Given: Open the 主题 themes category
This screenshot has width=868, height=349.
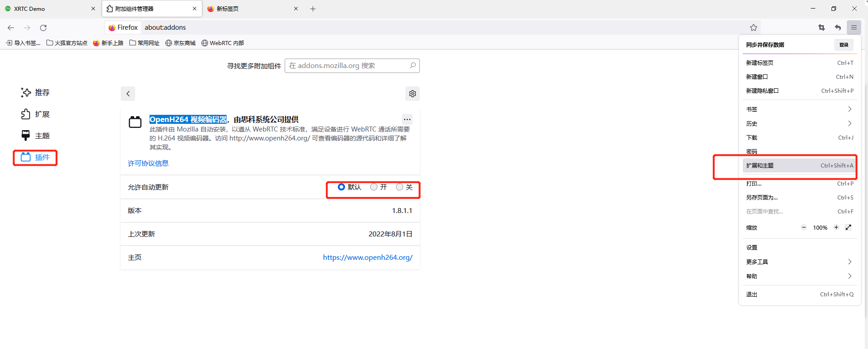Looking at the screenshot, I should (x=35, y=136).
